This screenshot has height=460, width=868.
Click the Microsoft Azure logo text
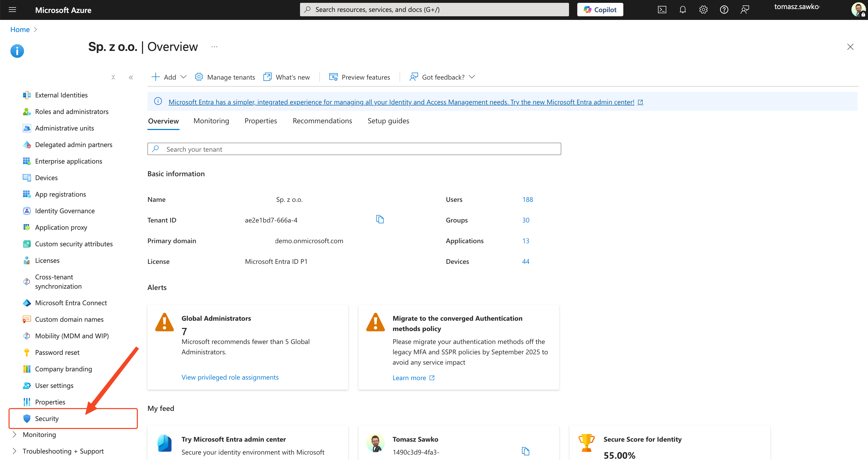tap(63, 10)
